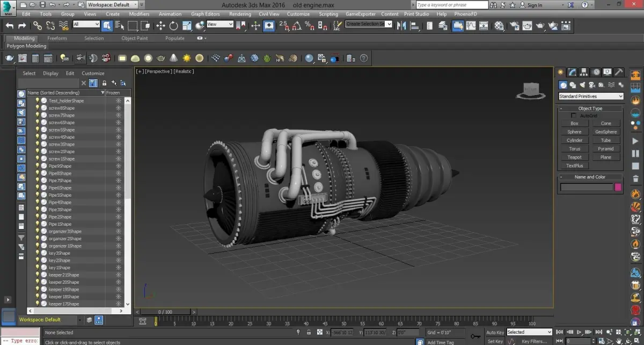644x345 pixels.
Task: Open the Standard Primitives dropdown
Action: tap(590, 96)
